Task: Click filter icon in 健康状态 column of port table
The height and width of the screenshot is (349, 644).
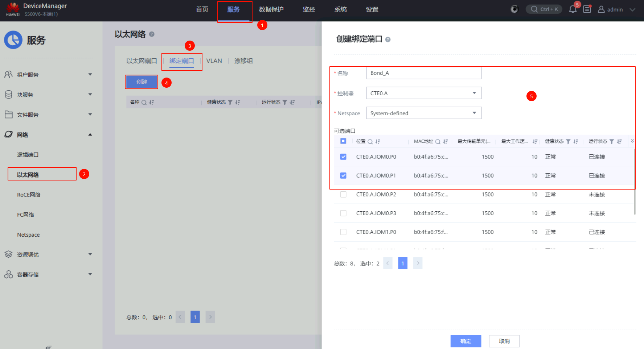Action: click(568, 142)
